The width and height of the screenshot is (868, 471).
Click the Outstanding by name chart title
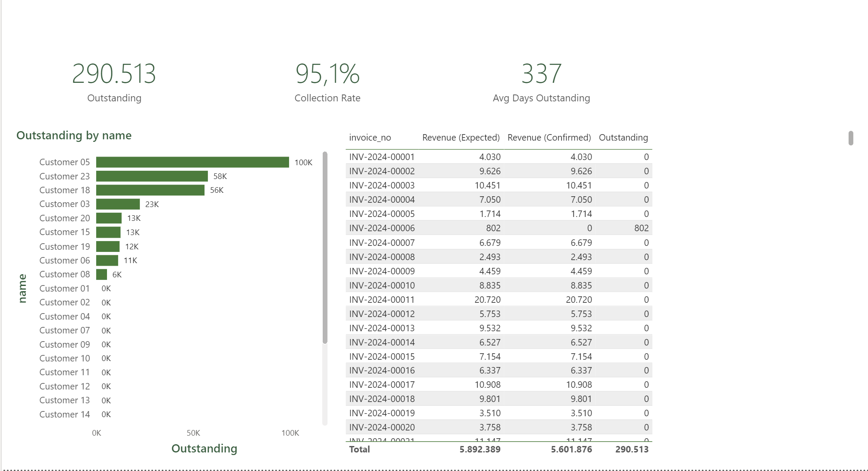pyautogui.click(x=74, y=135)
